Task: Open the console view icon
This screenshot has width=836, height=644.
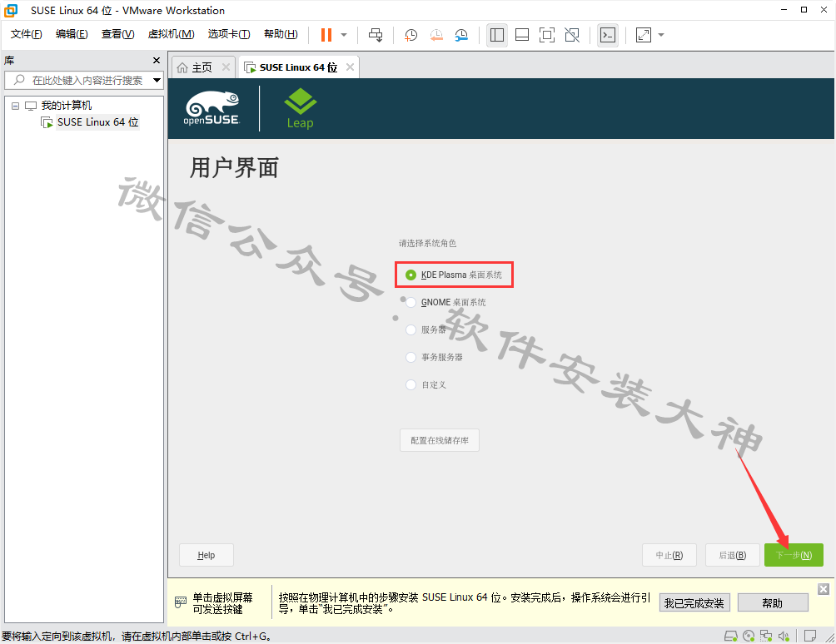Action: pos(608,35)
